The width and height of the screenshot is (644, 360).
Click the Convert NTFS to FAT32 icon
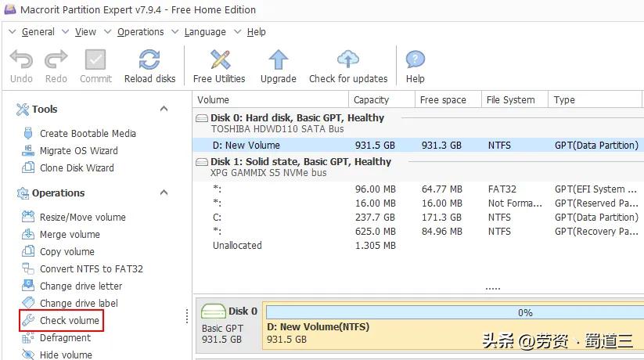[28, 268]
